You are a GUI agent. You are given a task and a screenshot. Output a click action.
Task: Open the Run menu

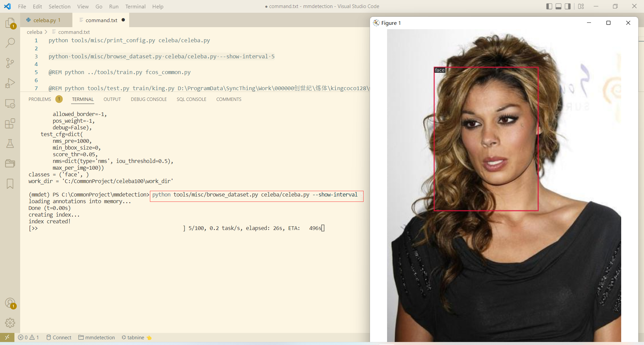pyautogui.click(x=114, y=6)
